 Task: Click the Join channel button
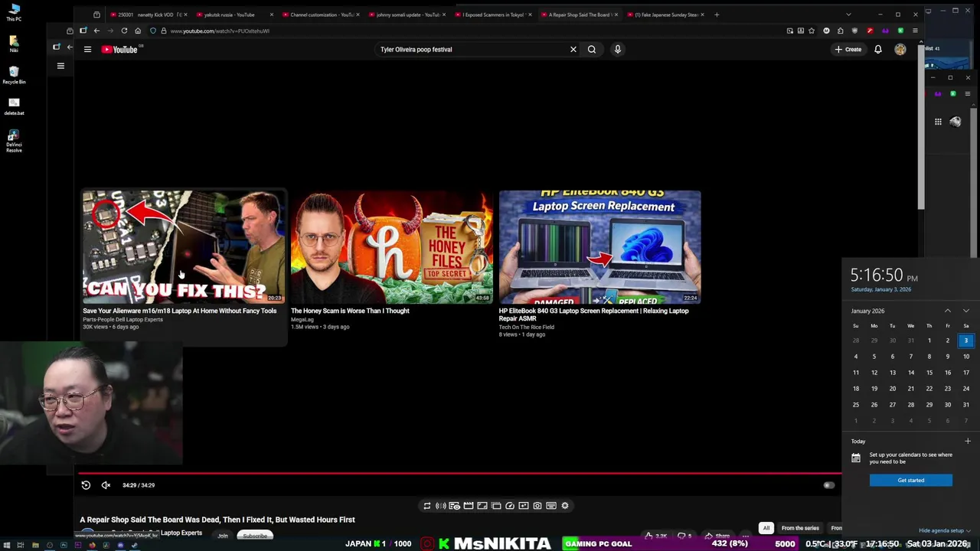(x=223, y=536)
